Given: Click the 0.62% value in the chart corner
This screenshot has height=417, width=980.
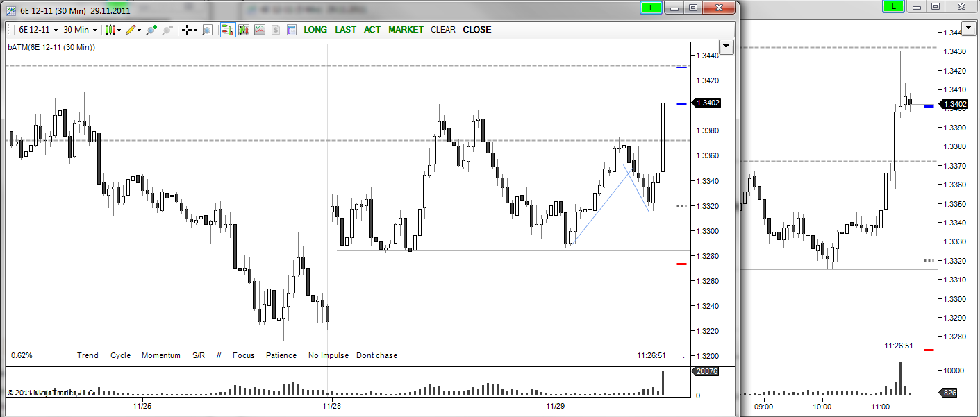Looking at the screenshot, I should tap(22, 355).
